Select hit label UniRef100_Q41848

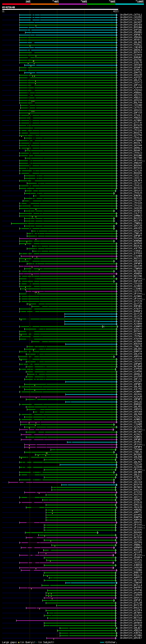131,593
